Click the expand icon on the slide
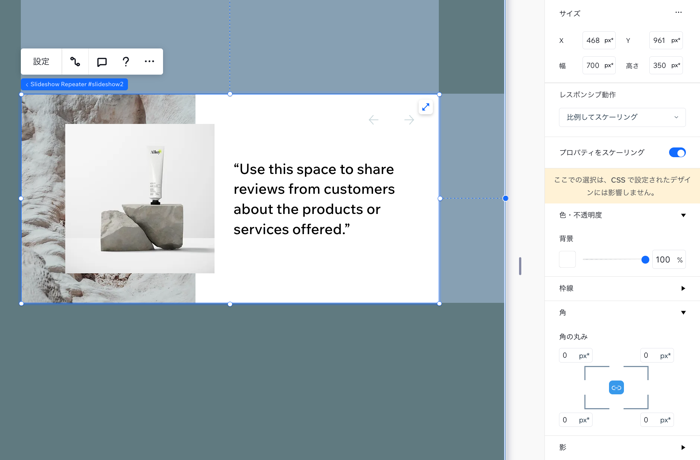 click(425, 107)
